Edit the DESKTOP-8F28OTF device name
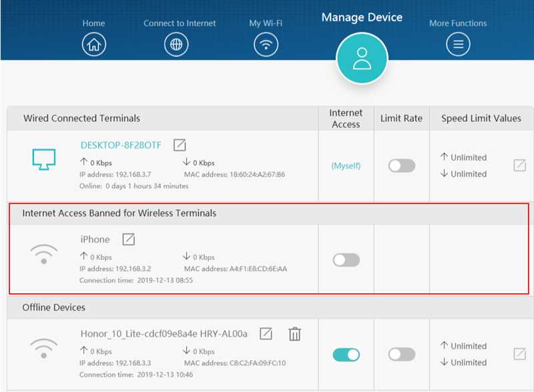 pyautogui.click(x=180, y=145)
